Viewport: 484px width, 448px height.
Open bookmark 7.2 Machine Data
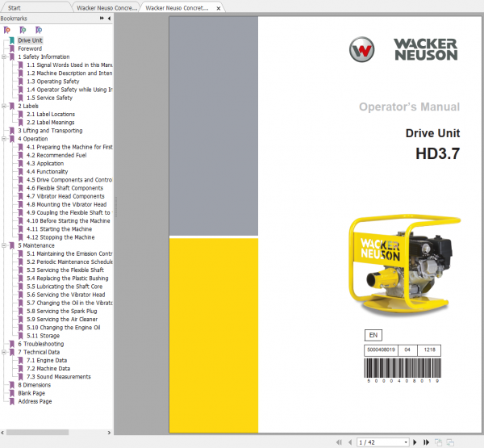48,369
